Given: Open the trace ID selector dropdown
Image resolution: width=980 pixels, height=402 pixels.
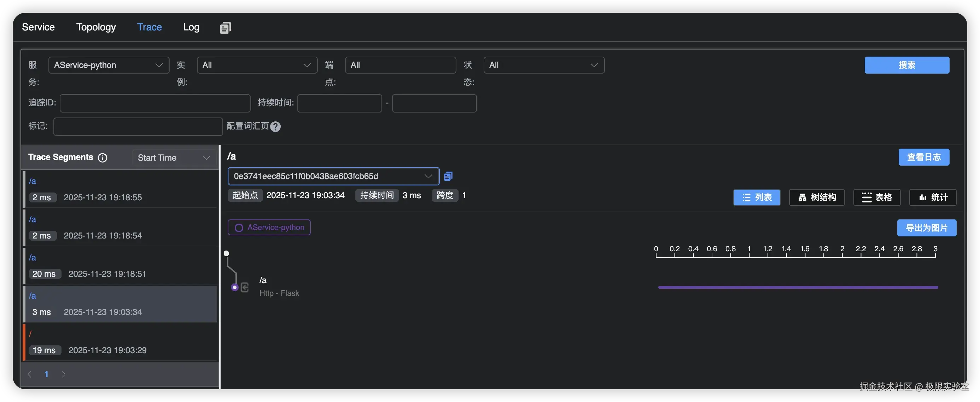Looking at the screenshot, I should click(333, 176).
